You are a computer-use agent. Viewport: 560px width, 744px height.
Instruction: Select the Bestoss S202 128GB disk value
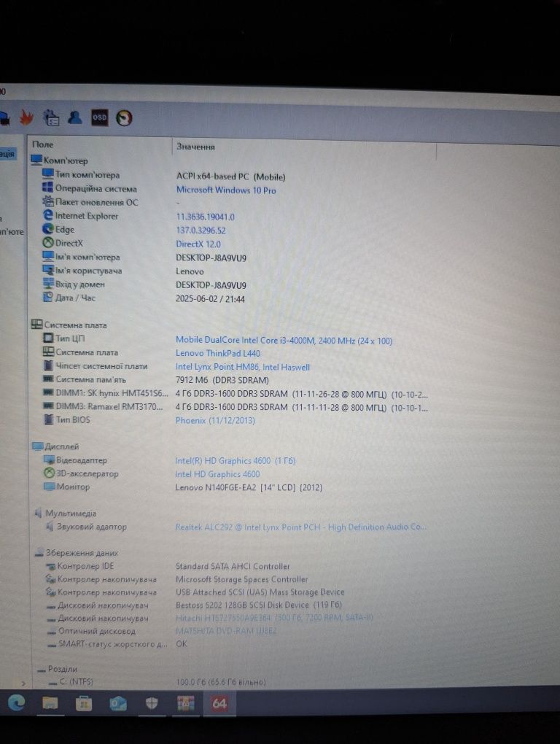point(258,605)
